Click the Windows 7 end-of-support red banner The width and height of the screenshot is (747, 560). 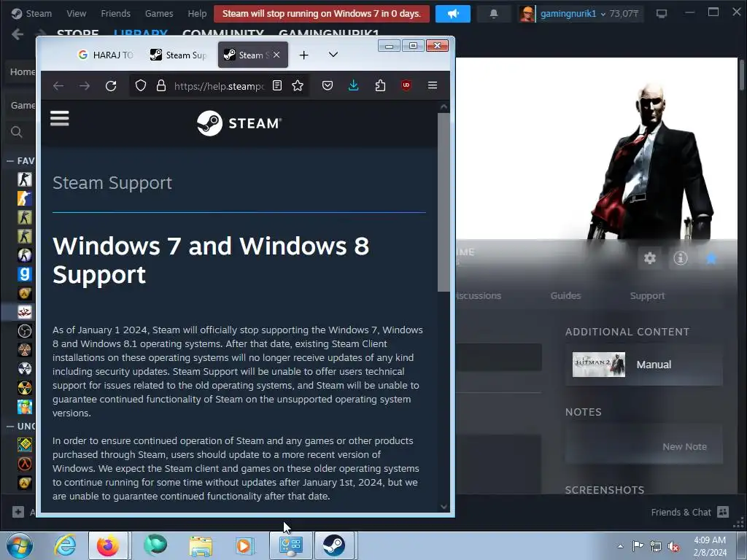[322, 13]
